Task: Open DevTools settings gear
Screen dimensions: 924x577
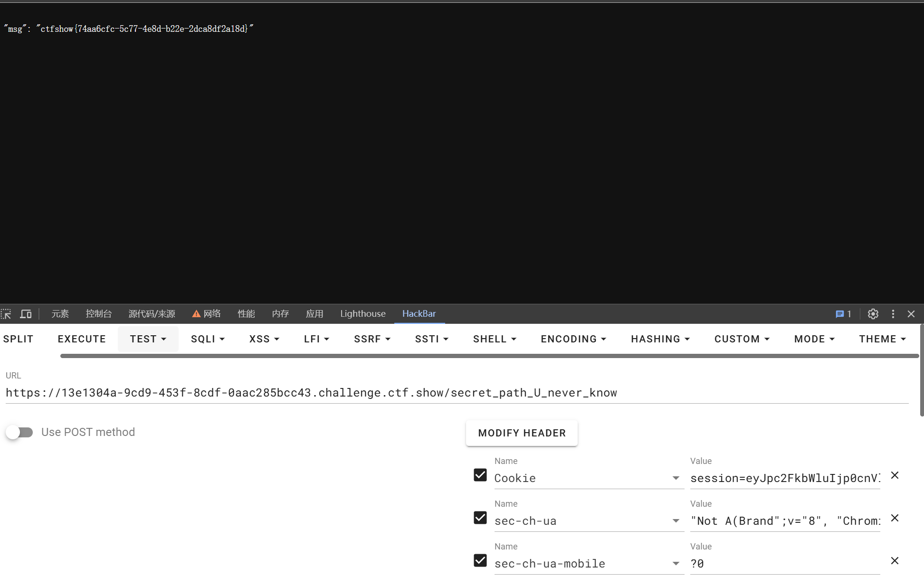Action: click(873, 314)
